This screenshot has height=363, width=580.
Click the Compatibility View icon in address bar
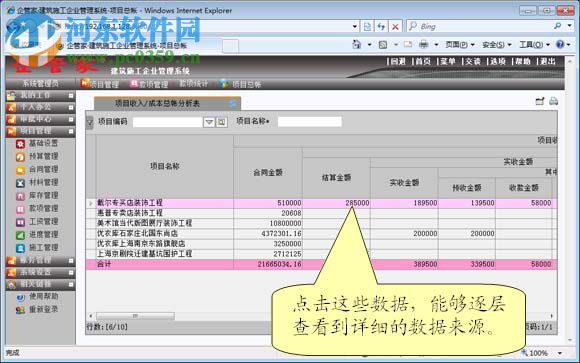click(x=367, y=26)
